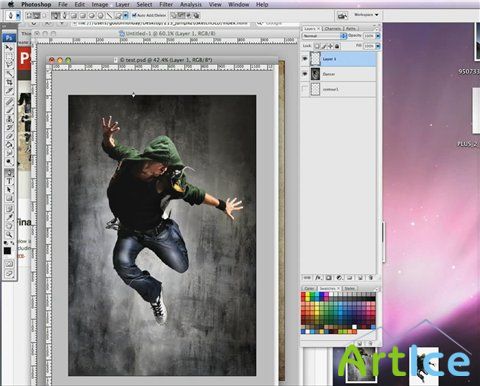Select the Rectangular Marquee tool
Image resolution: width=480 pixels, height=386 pixels.
click(x=9, y=56)
